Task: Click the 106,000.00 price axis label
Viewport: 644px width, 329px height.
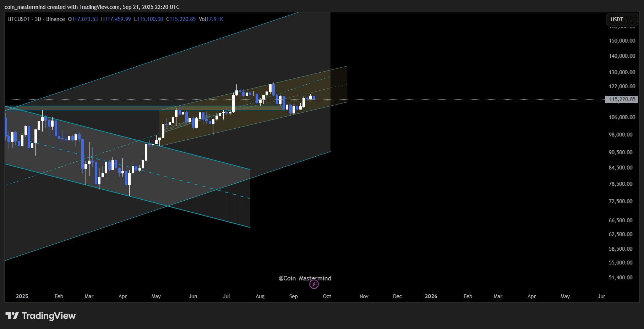Action: click(x=622, y=117)
